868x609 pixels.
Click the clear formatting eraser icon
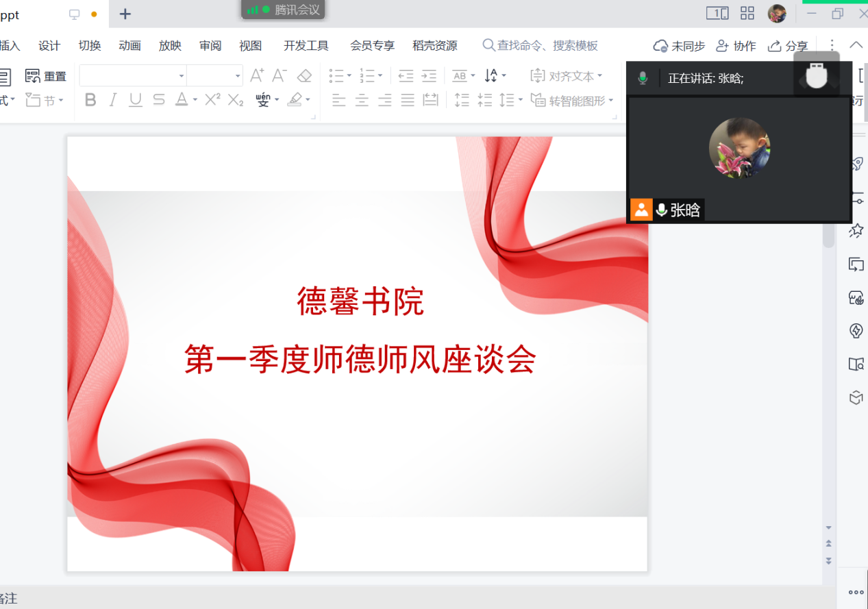305,75
